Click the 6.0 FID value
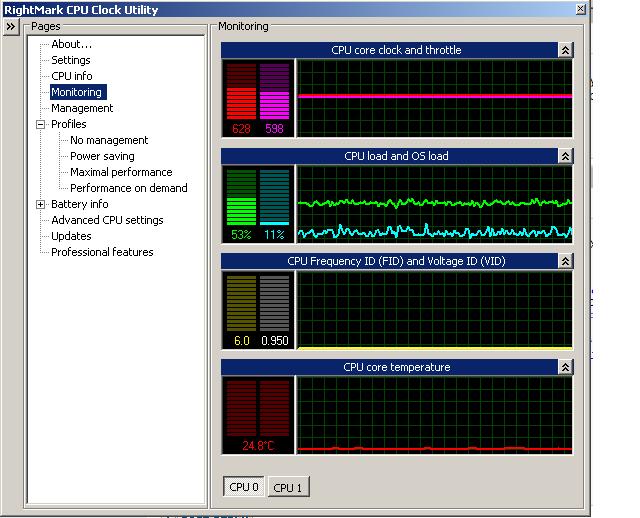The image size is (640, 518). pos(242,341)
